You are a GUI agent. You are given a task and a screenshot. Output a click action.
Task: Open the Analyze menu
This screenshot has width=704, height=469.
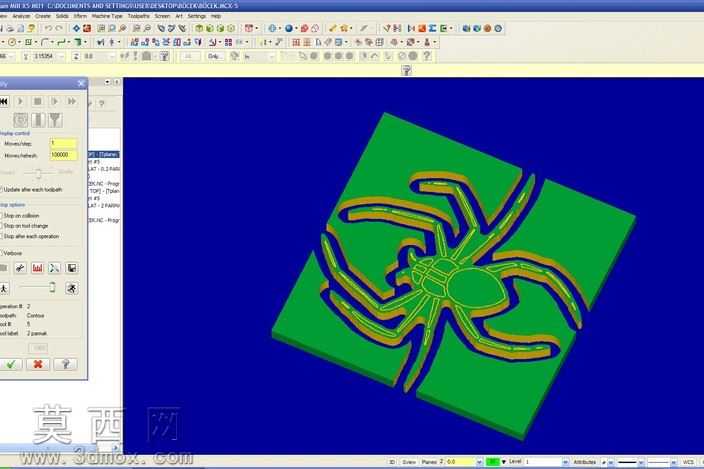21,16
